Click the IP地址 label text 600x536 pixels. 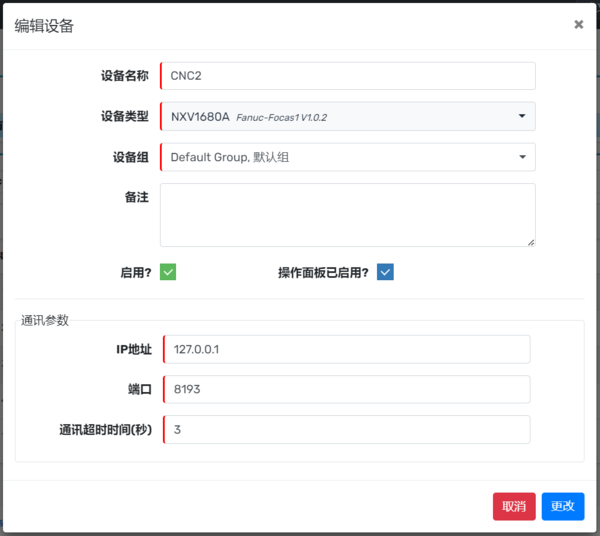pos(133,349)
